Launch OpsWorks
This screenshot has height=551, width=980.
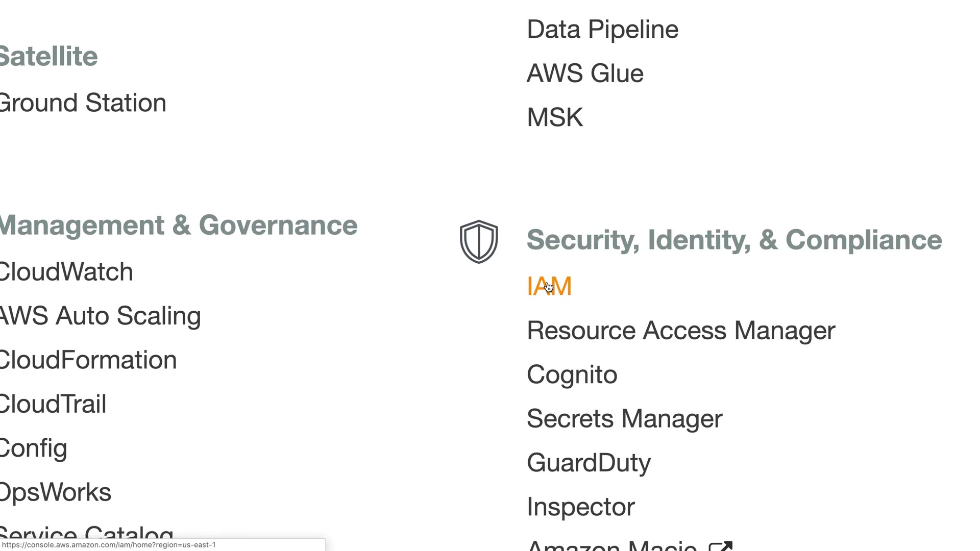(56, 492)
